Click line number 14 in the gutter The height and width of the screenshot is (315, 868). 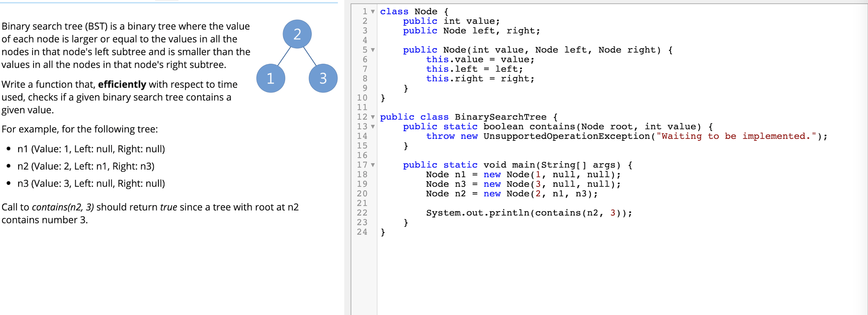coord(362,136)
